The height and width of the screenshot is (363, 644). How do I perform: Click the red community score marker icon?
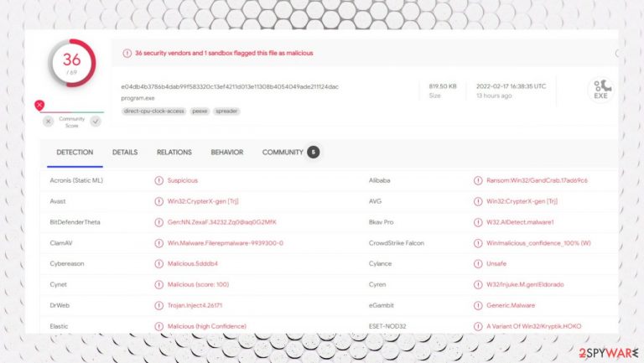(x=39, y=106)
